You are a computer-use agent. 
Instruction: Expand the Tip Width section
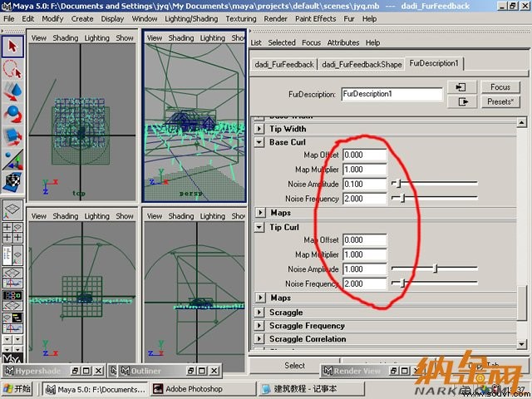click(259, 129)
